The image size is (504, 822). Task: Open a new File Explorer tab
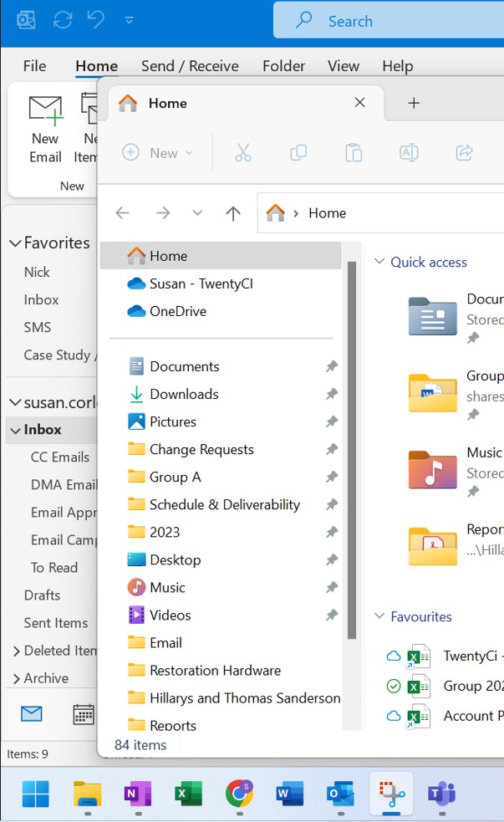[413, 102]
